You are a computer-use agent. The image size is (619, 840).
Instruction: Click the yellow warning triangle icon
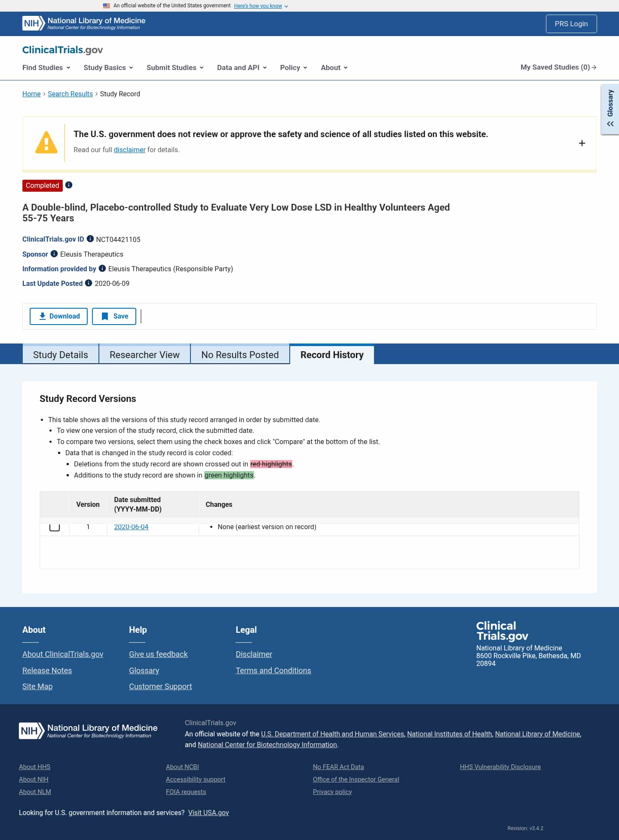[x=46, y=142]
